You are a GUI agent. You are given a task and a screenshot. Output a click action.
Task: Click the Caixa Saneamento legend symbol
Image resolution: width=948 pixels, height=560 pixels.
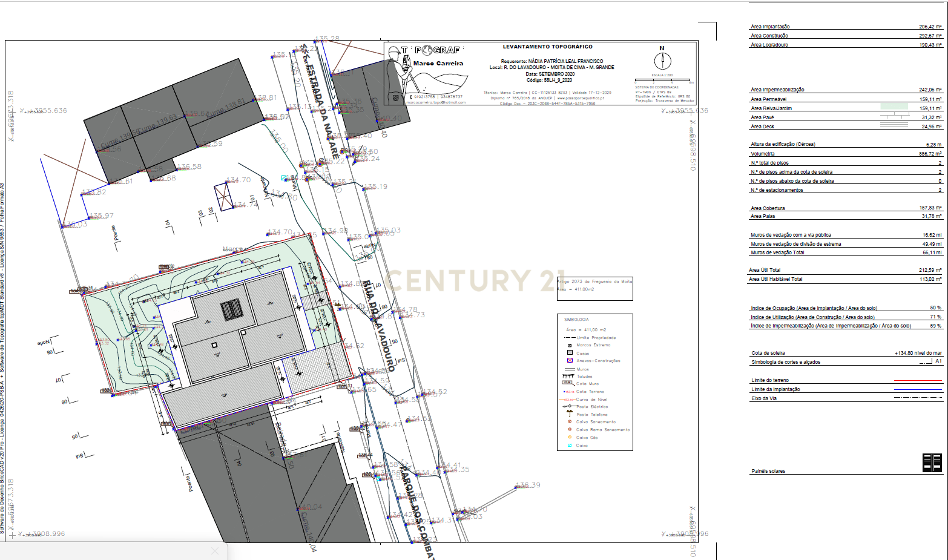tap(570, 422)
